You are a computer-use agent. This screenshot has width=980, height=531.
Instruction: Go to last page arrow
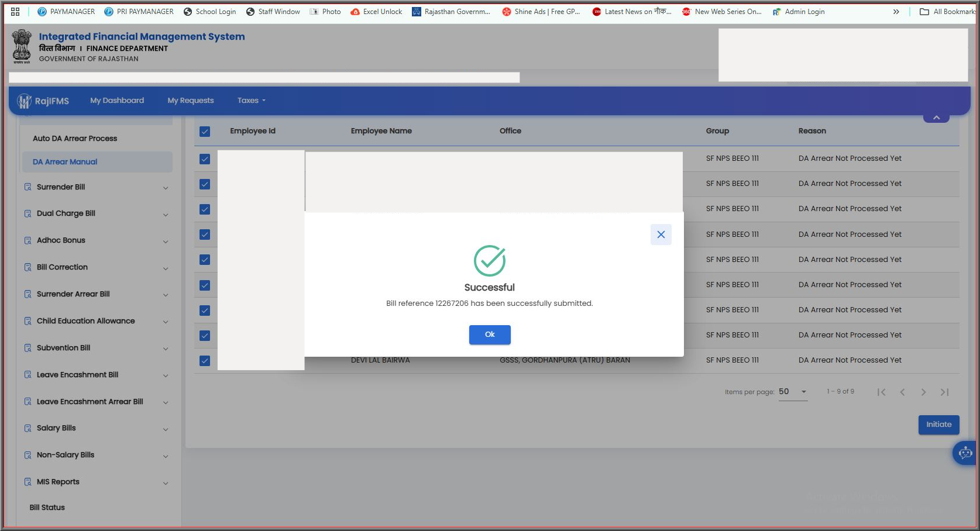click(944, 392)
